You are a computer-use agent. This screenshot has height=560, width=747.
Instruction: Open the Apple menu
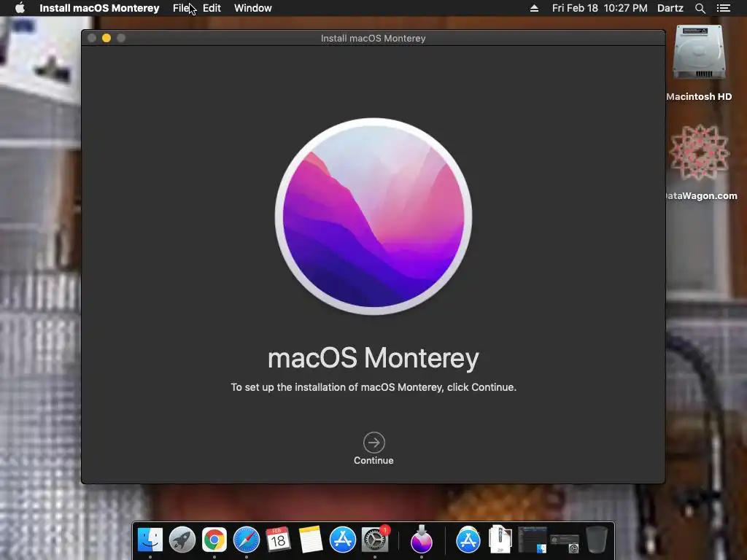click(20, 8)
